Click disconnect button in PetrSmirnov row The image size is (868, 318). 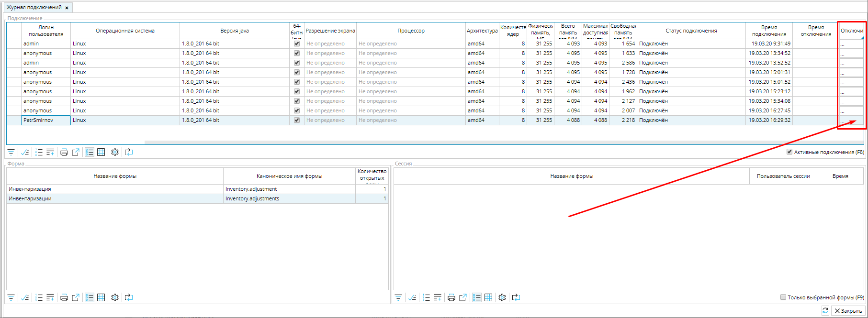(851, 120)
